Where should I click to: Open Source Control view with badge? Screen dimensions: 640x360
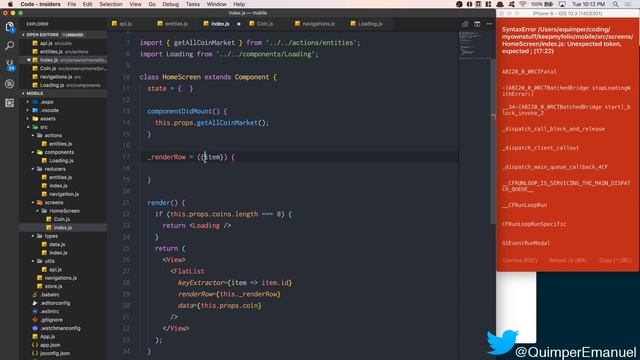tap(10, 64)
